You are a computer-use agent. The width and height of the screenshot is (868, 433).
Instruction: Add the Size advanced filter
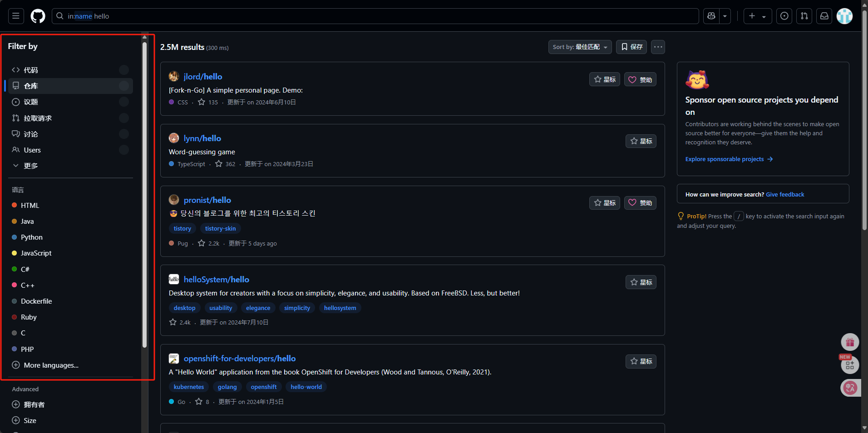[70, 420]
